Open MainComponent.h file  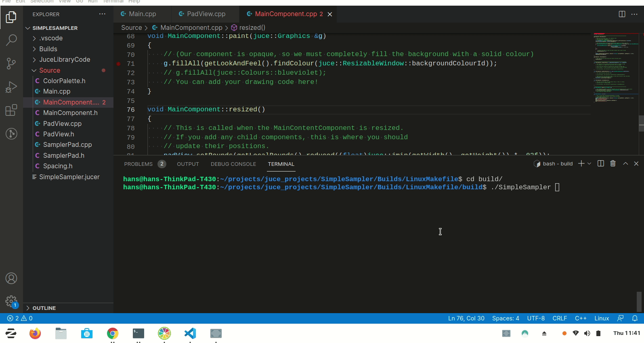click(x=70, y=113)
